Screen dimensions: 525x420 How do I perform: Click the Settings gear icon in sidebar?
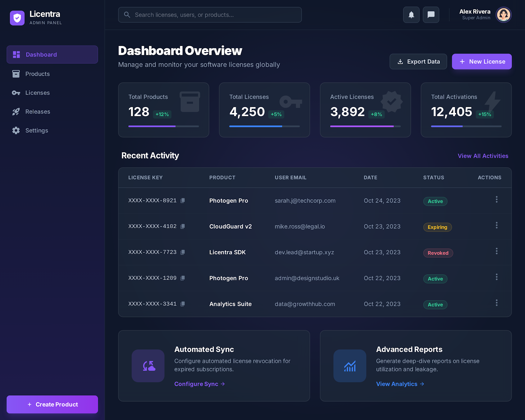tap(16, 130)
